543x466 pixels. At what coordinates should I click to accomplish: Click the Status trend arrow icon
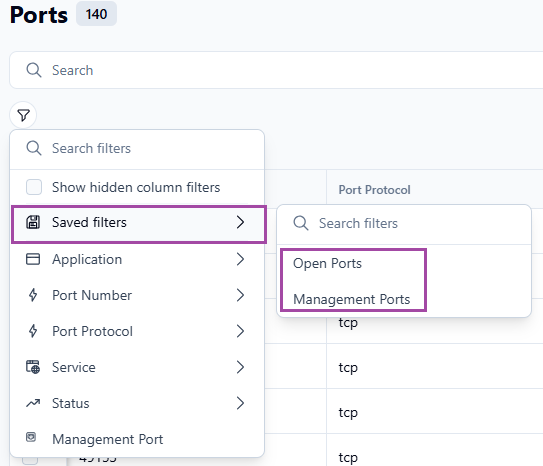(x=33, y=403)
